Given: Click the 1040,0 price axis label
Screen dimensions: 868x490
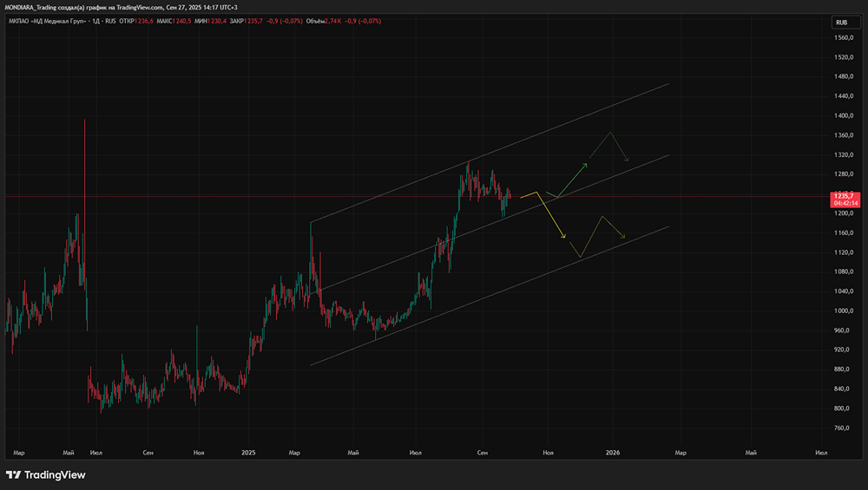Looking at the screenshot, I should click(844, 291).
